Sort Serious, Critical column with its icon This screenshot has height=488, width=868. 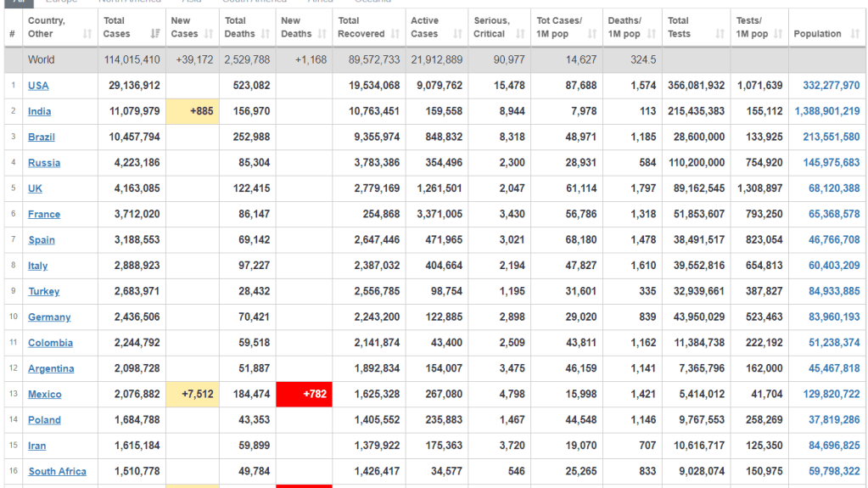(522, 34)
